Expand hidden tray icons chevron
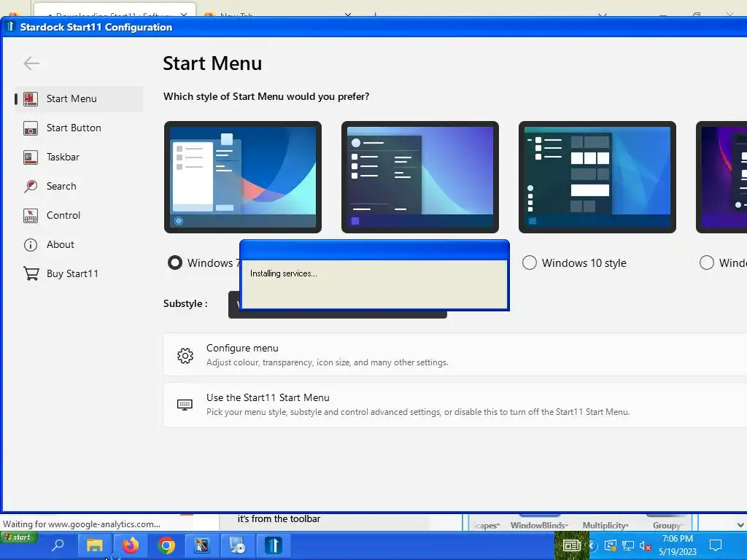This screenshot has width=747, height=560. (592, 545)
